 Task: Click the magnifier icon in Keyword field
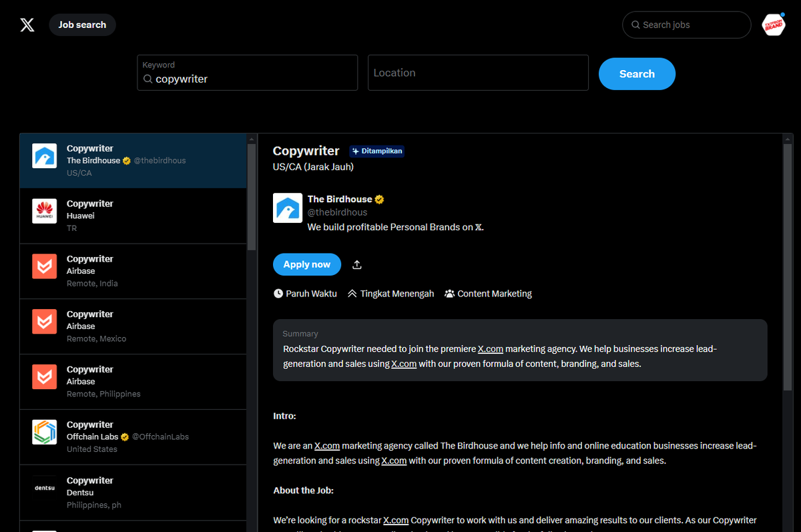click(x=148, y=79)
